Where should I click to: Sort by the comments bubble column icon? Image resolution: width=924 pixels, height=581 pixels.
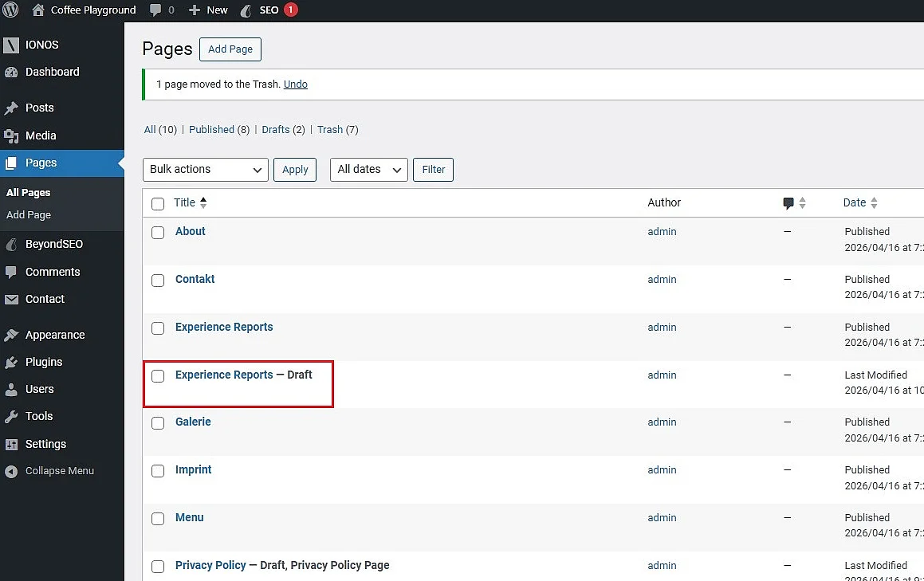pos(788,203)
